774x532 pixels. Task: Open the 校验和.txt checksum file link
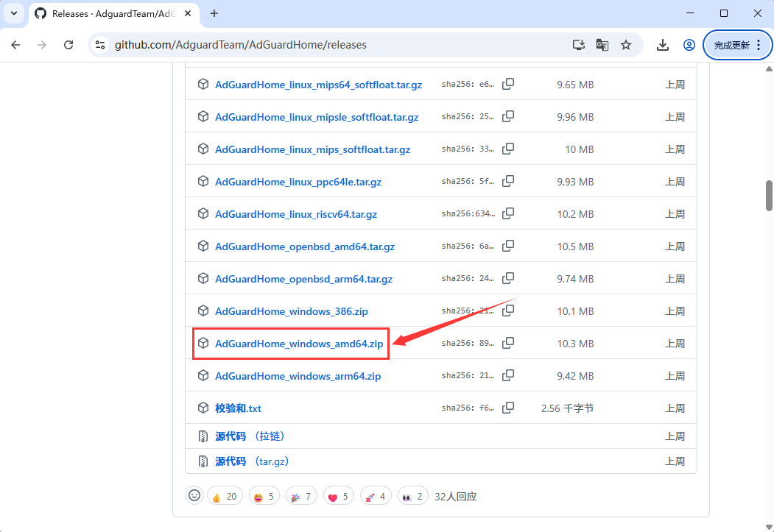pyautogui.click(x=239, y=408)
